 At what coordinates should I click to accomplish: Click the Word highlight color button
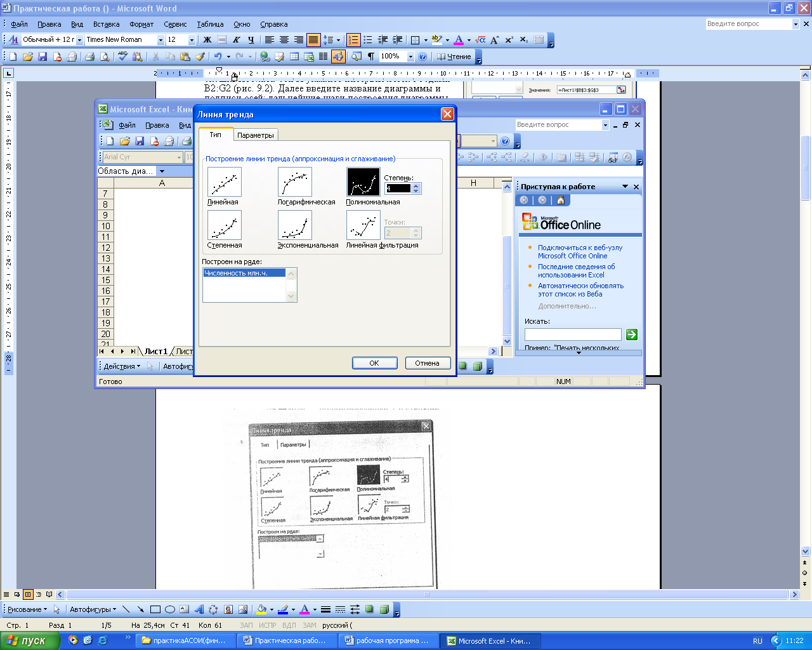click(x=436, y=40)
